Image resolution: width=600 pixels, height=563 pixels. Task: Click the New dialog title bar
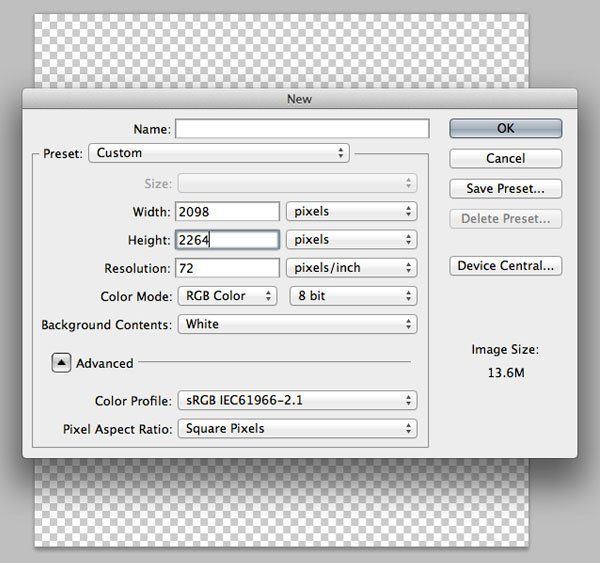point(300,99)
